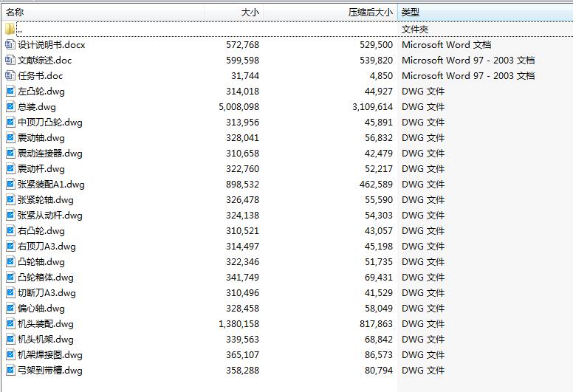Sort by the 大小 column header

point(233,13)
